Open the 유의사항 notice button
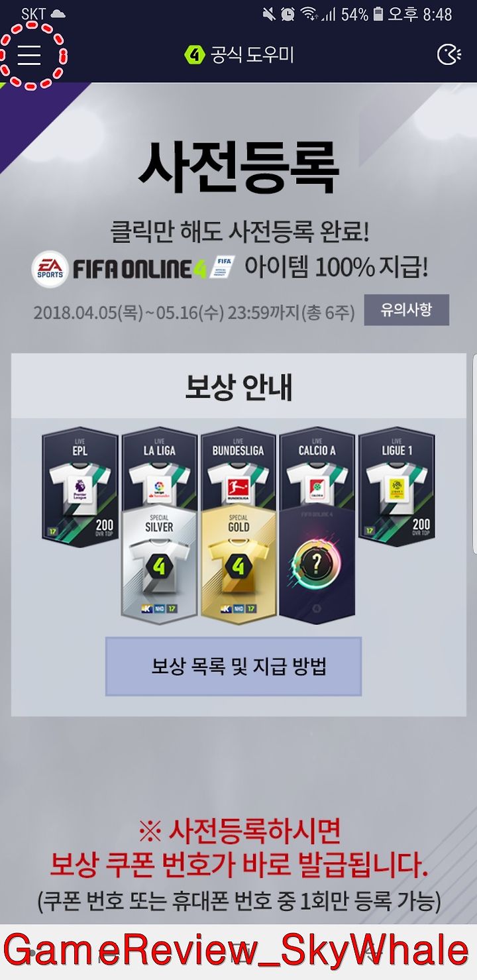The width and height of the screenshot is (477, 980). tap(406, 309)
